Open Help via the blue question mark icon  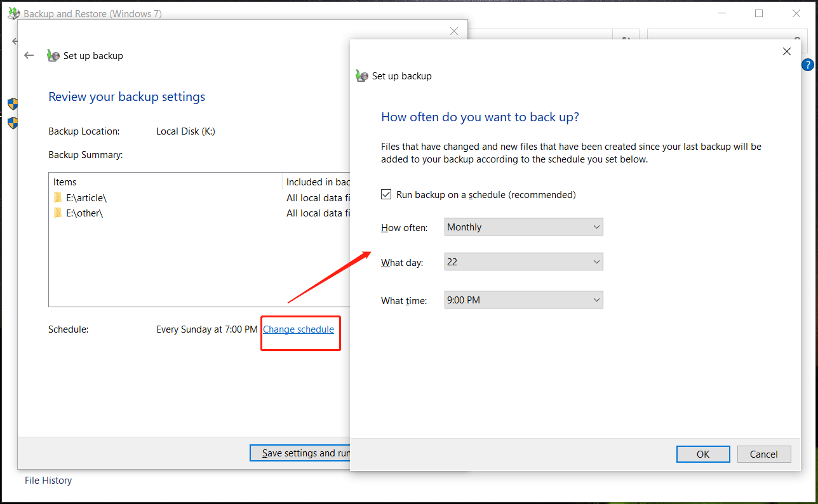point(807,64)
